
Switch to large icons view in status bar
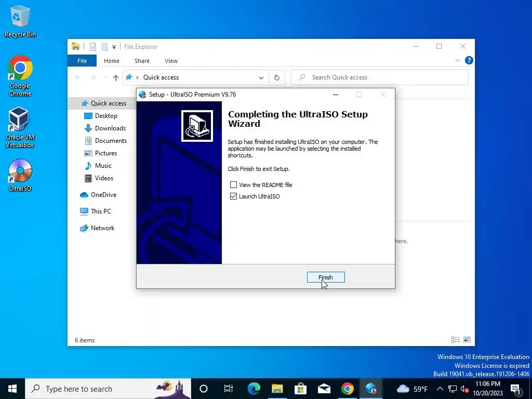467,339
